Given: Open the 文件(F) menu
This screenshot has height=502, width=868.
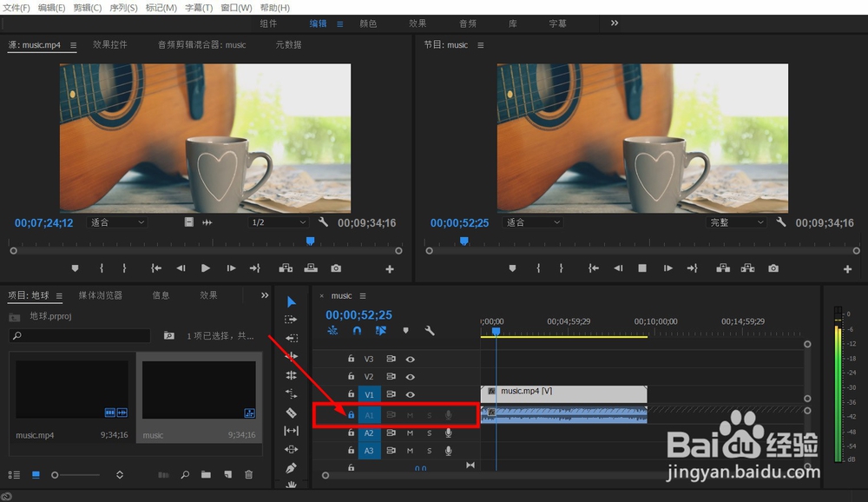Looking at the screenshot, I should point(16,8).
